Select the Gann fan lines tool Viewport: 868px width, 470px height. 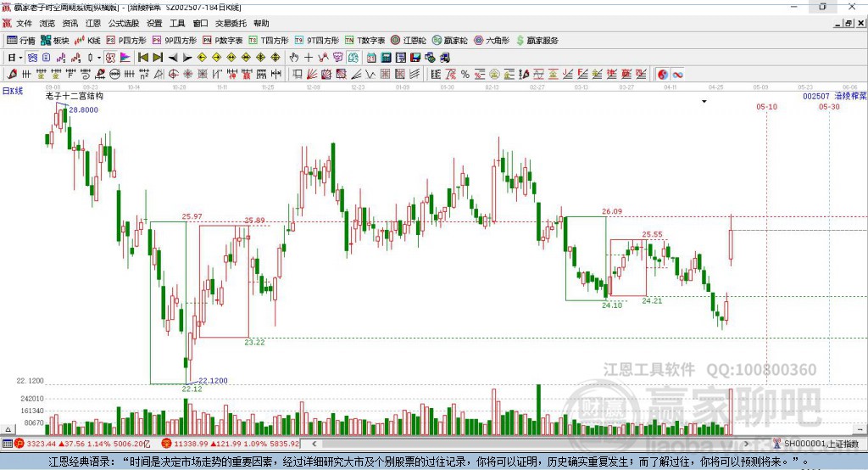[x=312, y=75]
